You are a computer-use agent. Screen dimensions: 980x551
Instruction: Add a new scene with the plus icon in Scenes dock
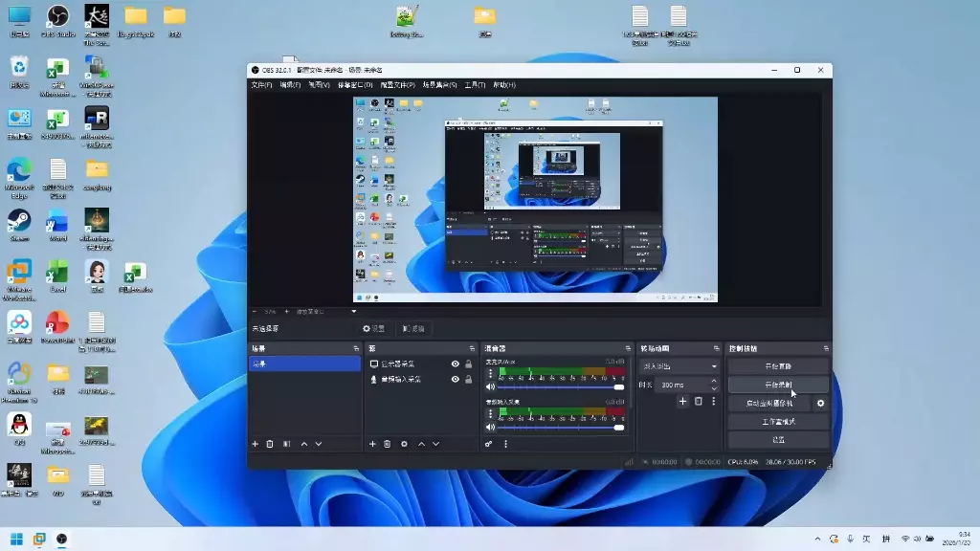(x=255, y=444)
